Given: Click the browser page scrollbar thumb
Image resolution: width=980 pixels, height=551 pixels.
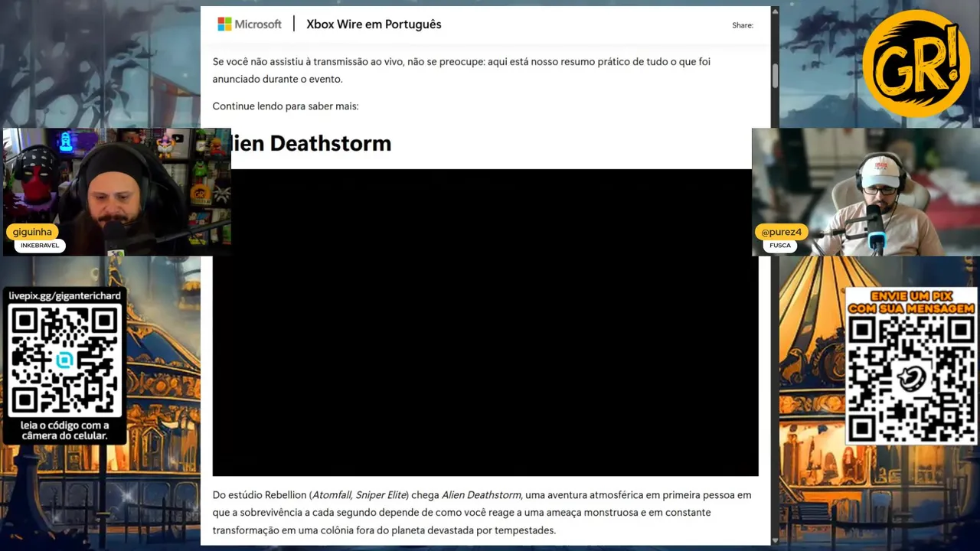Looking at the screenshot, I should tap(775, 76).
